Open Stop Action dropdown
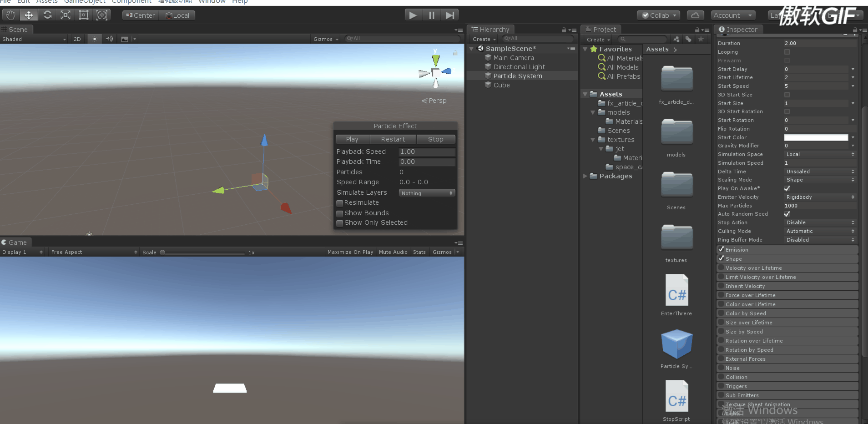Viewport: 868px width, 424px height. pyautogui.click(x=820, y=222)
